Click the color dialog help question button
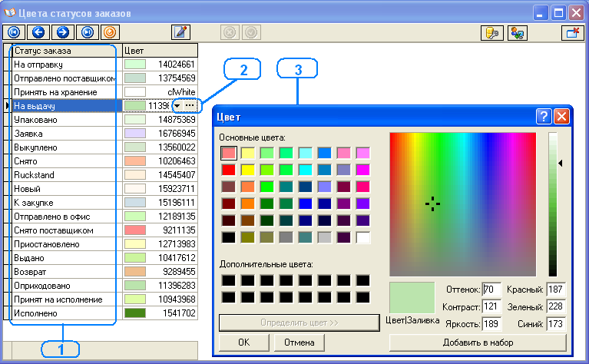This screenshot has height=364, width=589. pyautogui.click(x=544, y=117)
